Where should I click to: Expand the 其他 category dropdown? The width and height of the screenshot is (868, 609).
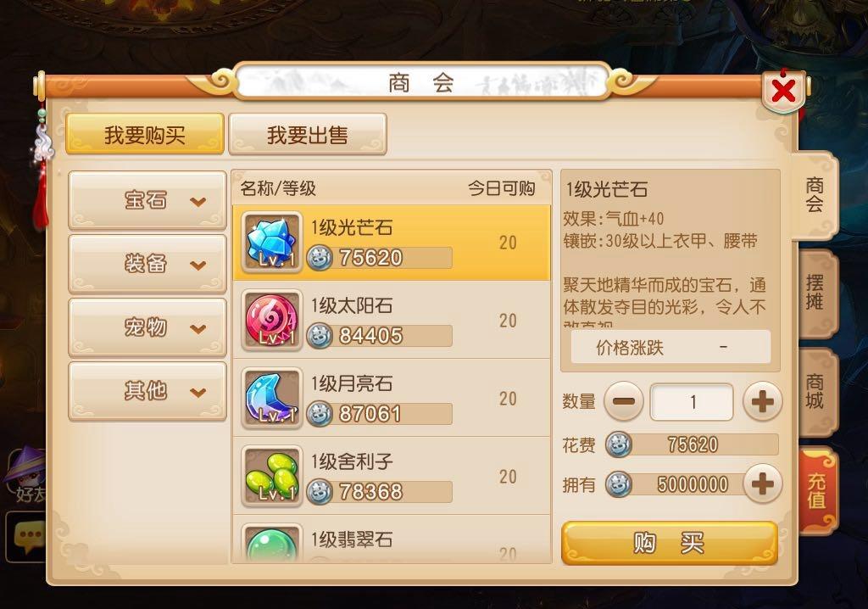(x=147, y=391)
